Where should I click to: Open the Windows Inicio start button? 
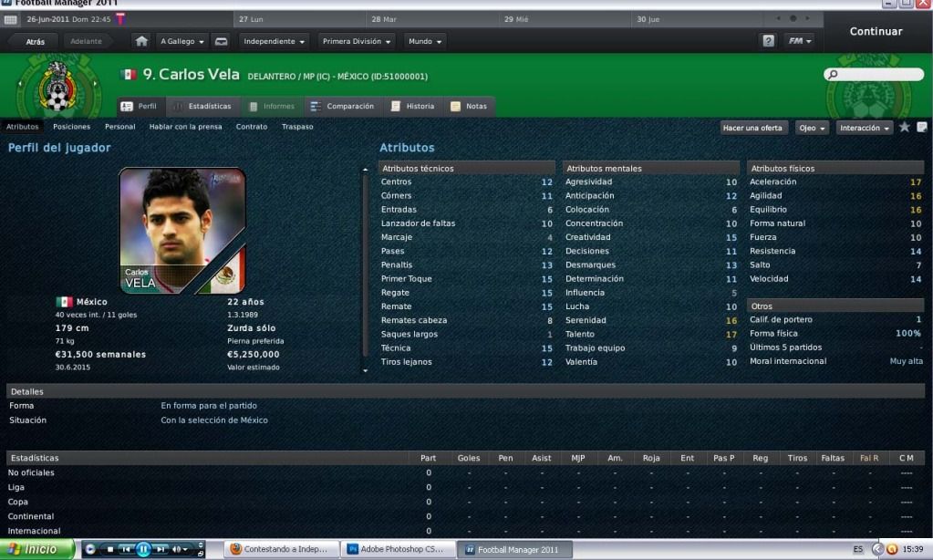[37, 549]
